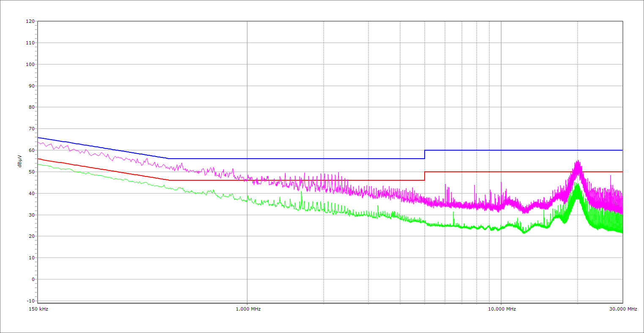Image resolution: width=644 pixels, height=333 pixels.
Task: Select start of magenta trace at 150 kHz
Action: [x=38, y=142]
